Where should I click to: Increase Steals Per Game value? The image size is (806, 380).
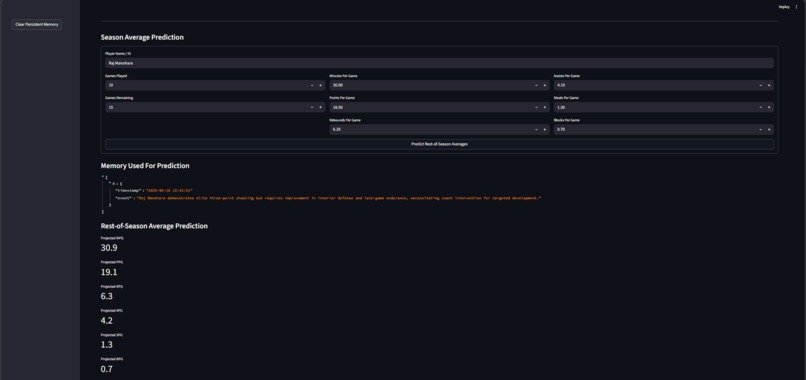point(770,107)
